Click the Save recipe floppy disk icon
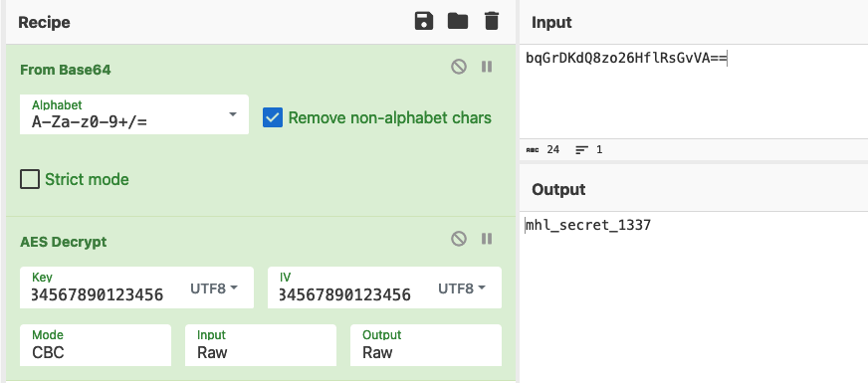Viewport: 868px width, 383px height. tap(423, 22)
